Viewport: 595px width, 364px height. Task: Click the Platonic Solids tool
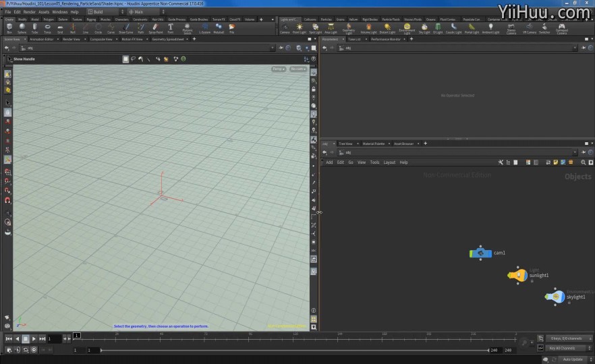[x=188, y=29]
